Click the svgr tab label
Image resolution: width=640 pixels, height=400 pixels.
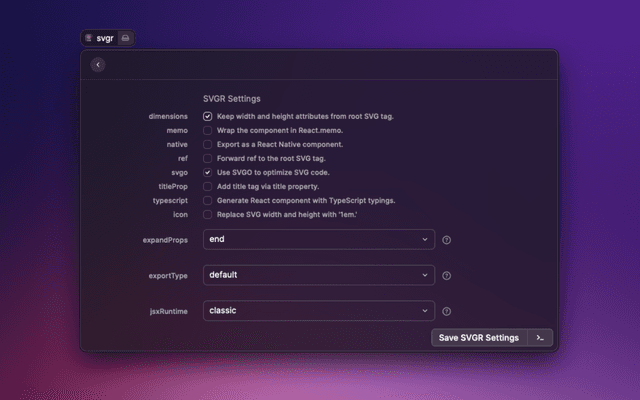105,38
